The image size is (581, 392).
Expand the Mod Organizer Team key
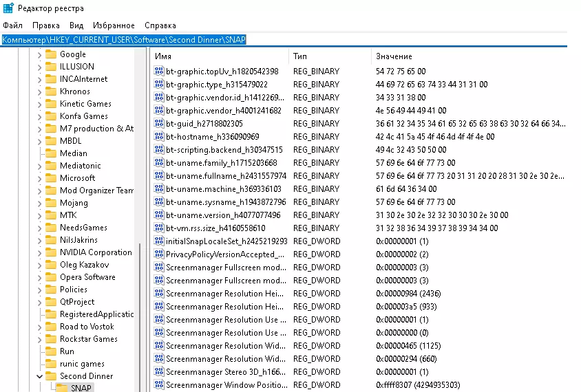point(39,191)
